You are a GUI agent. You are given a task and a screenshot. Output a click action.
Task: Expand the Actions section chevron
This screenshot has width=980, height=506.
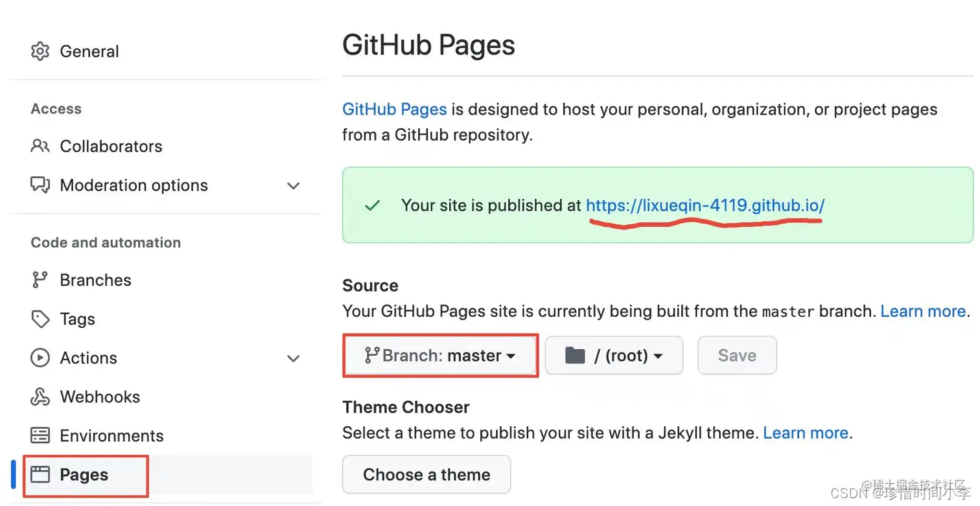click(294, 358)
